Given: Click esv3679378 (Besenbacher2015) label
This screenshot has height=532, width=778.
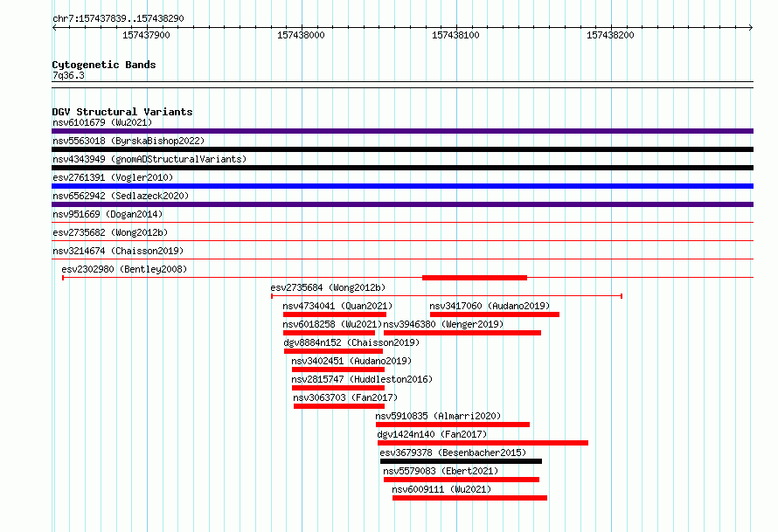Looking at the screenshot, I should [453, 453].
